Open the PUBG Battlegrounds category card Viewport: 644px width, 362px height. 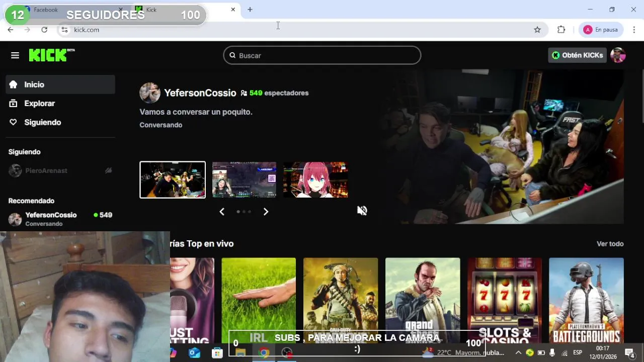[586, 301]
